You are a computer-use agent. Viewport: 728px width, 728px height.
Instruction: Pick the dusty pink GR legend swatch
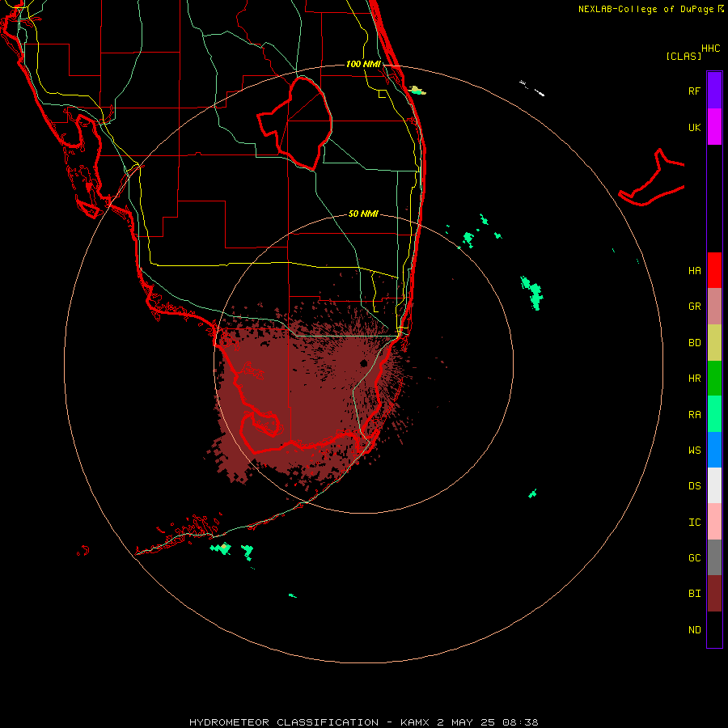[x=714, y=307]
